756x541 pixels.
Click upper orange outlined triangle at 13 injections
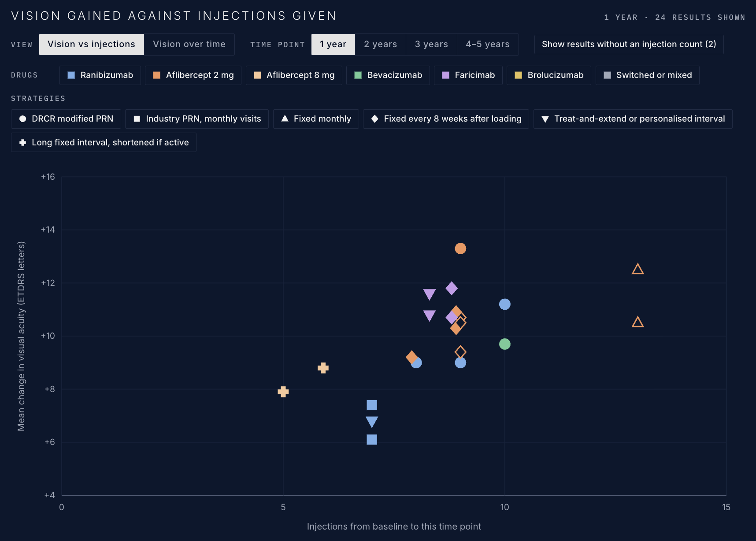[637, 269]
